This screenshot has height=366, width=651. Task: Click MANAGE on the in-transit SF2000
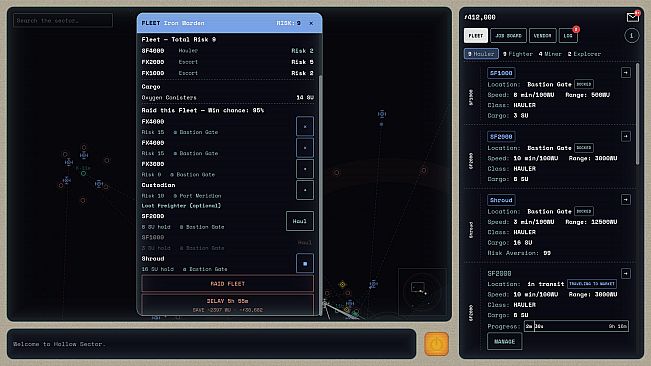pos(504,342)
